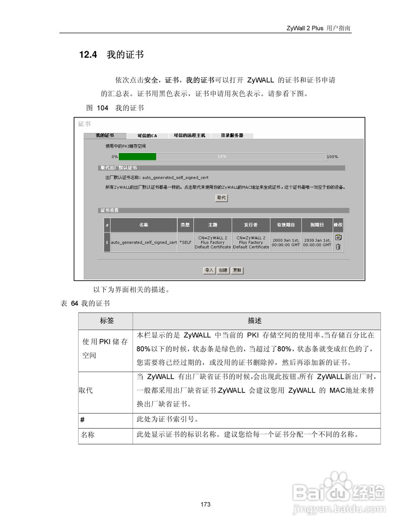Click the 取代 button to replace factory certificate
This screenshot has width=411, height=532.
tap(221, 198)
